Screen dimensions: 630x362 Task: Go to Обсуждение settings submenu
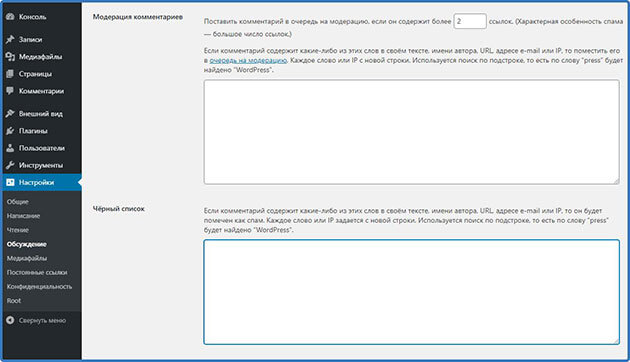click(x=27, y=244)
